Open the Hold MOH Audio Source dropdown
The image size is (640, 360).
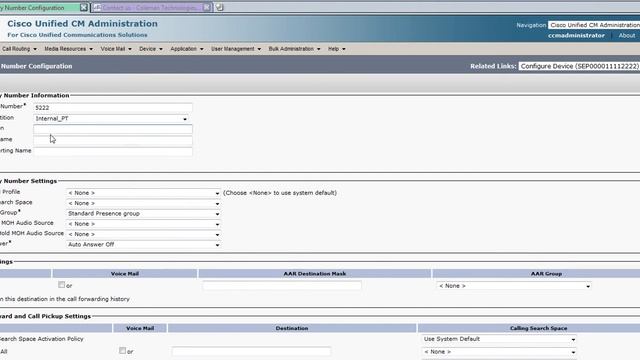pyautogui.click(x=143, y=234)
